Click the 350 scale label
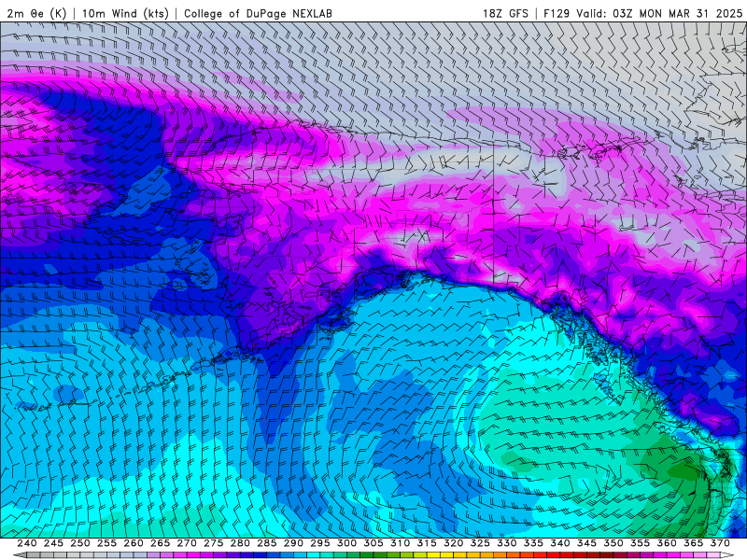 (613, 543)
